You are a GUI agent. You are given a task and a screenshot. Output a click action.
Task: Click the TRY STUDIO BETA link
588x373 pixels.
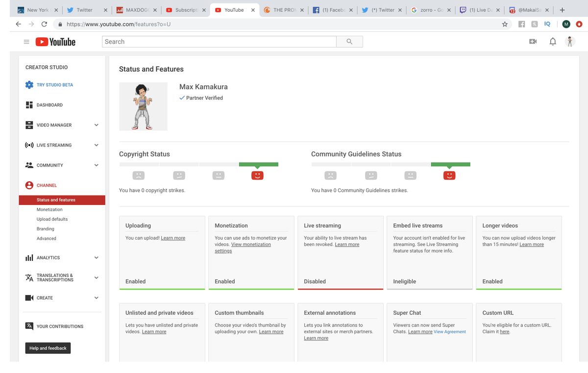[55, 85]
